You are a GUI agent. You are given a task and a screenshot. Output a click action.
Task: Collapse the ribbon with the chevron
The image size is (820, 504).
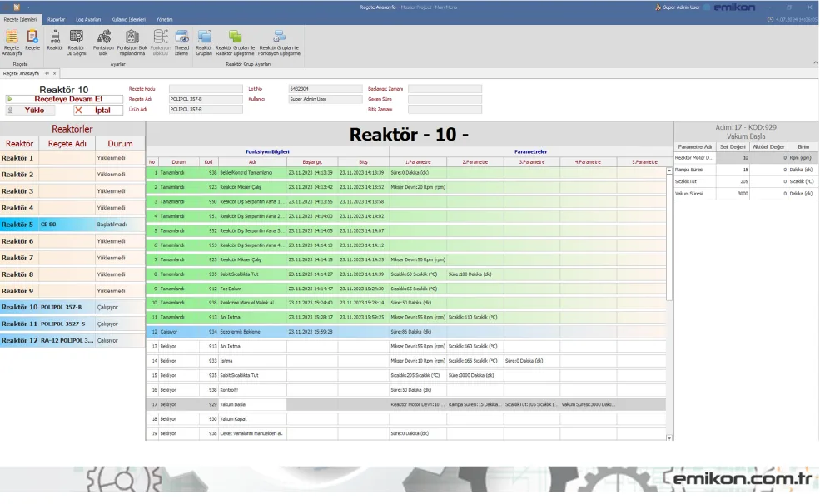tap(815, 62)
